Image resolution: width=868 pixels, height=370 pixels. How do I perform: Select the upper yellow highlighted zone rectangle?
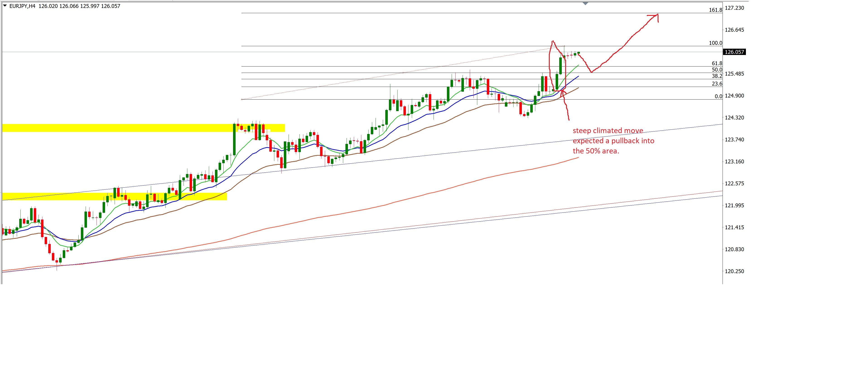tap(144, 128)
